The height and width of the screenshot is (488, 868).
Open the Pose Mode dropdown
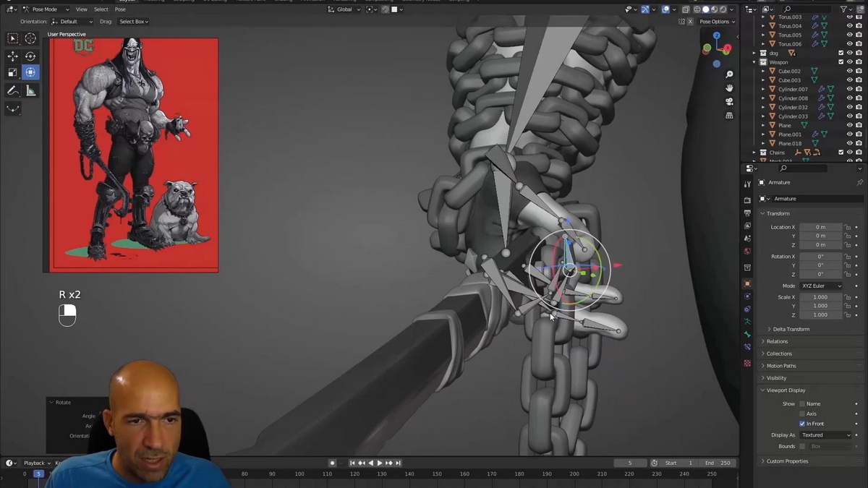[46, 9]
